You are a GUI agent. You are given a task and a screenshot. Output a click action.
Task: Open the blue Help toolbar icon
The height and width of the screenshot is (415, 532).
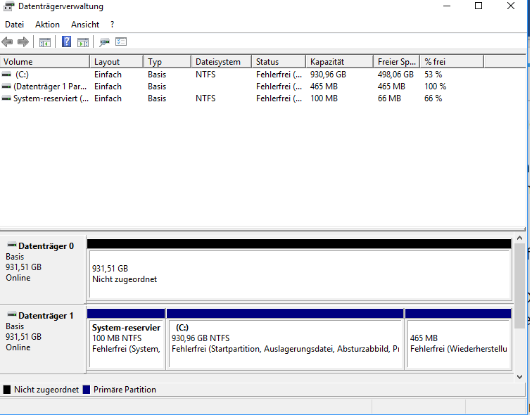click(x=66, y=41)
